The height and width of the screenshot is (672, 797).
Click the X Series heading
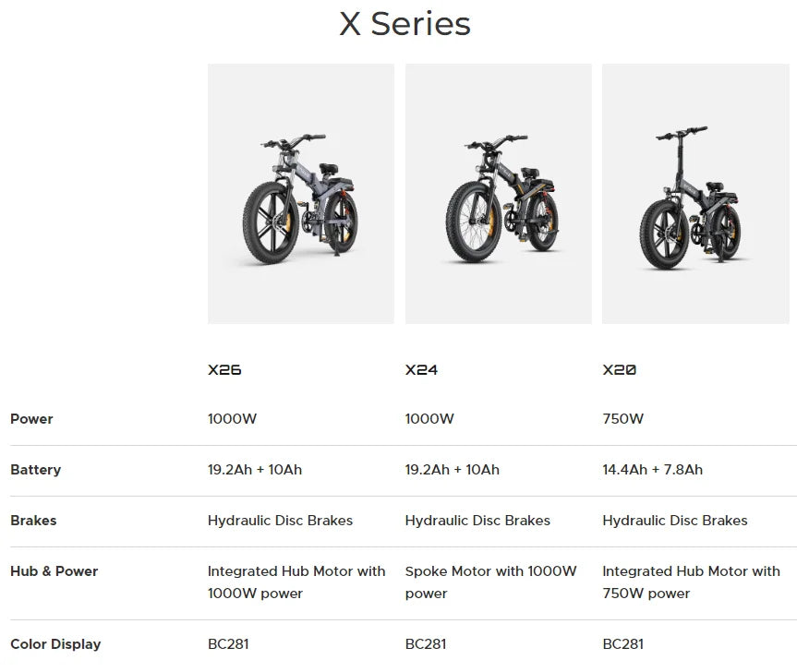(x=405, y=24)
